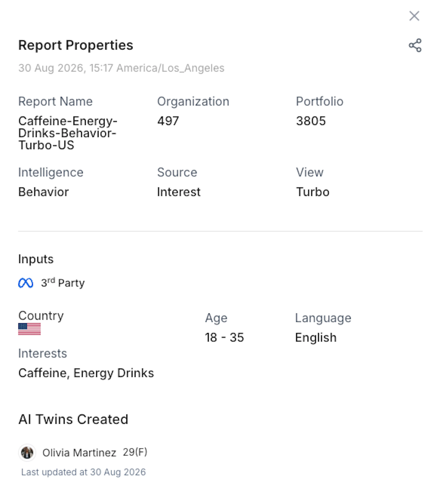
Task: Click the Caffeine, Energy Drinks interests
Action: coord(86,373)
